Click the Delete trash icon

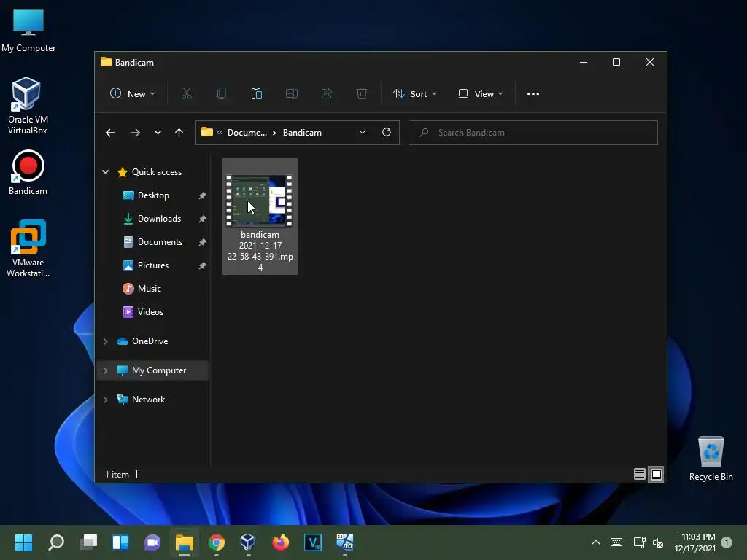362,94
